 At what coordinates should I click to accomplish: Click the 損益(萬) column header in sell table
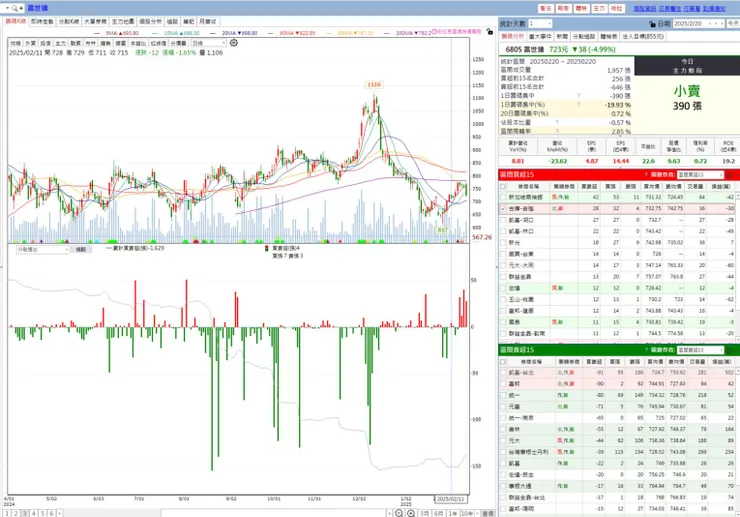(x=721, y=362)
